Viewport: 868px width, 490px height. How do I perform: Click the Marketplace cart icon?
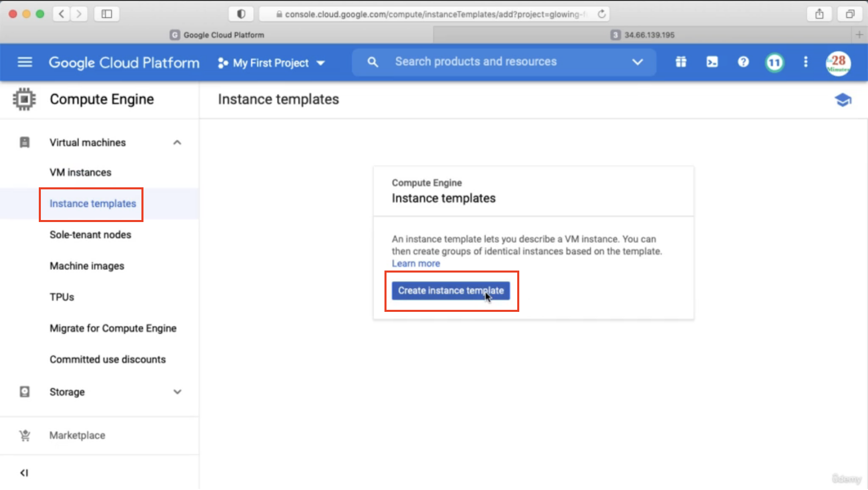(x=24, y=435)
